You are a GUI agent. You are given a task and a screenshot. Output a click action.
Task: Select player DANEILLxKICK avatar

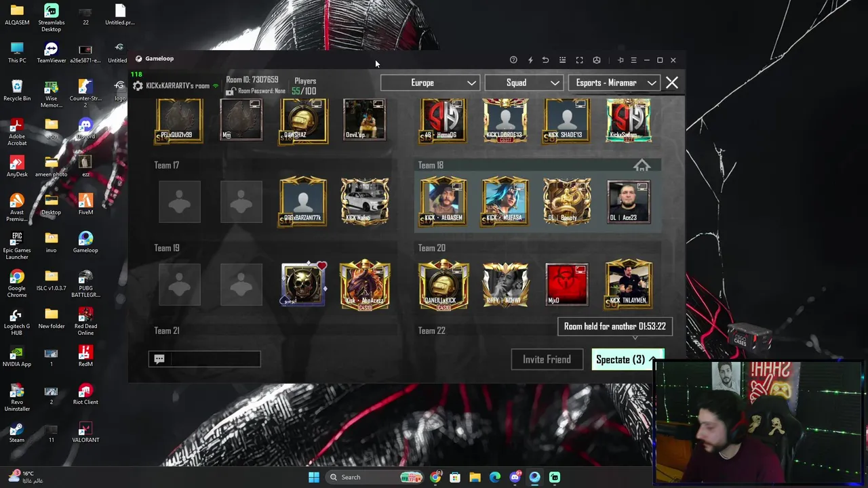443,284
